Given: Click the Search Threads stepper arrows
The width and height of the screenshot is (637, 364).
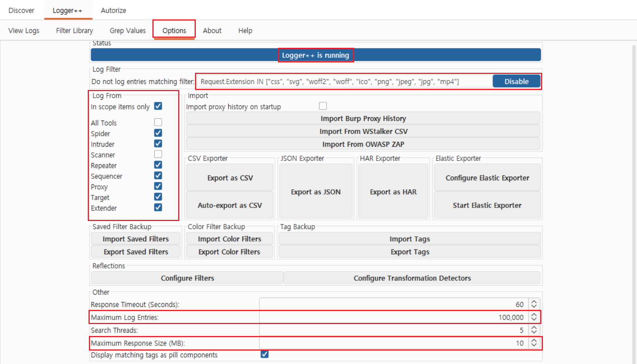Looking at the screenshot, I should (x=534, y=330).
